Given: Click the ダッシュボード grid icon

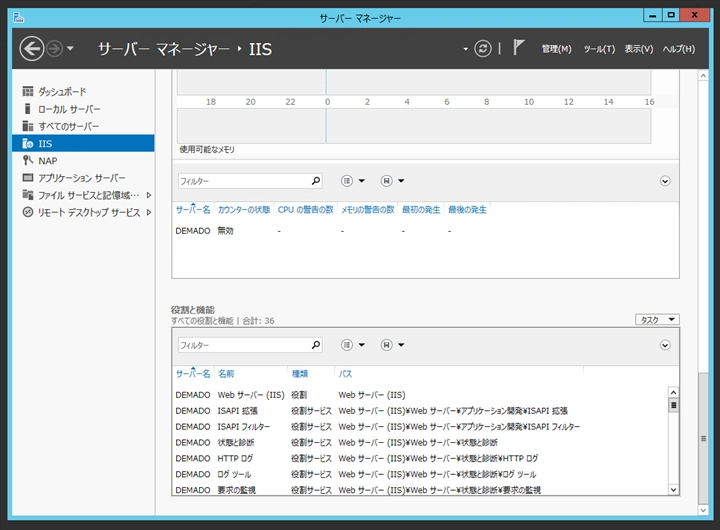Looking at the screenshot, I should 28,91.
